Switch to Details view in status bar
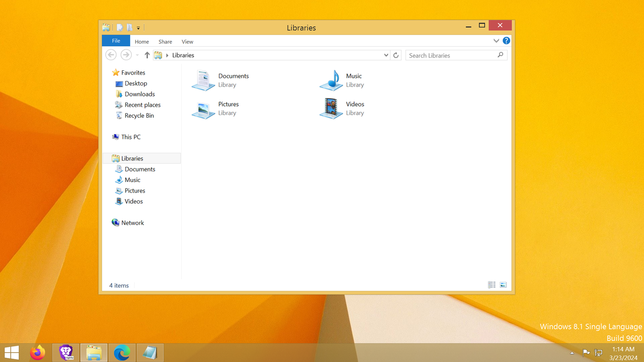This screenshot has width=644, height=362. tap(492, 285)
